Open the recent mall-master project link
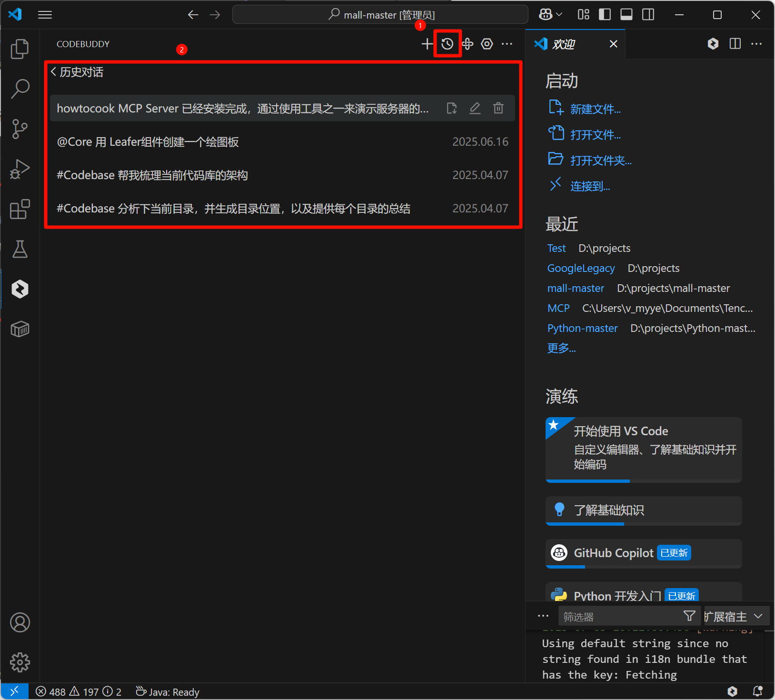Viewport: 775px width, 700px height. click(576, 288)
